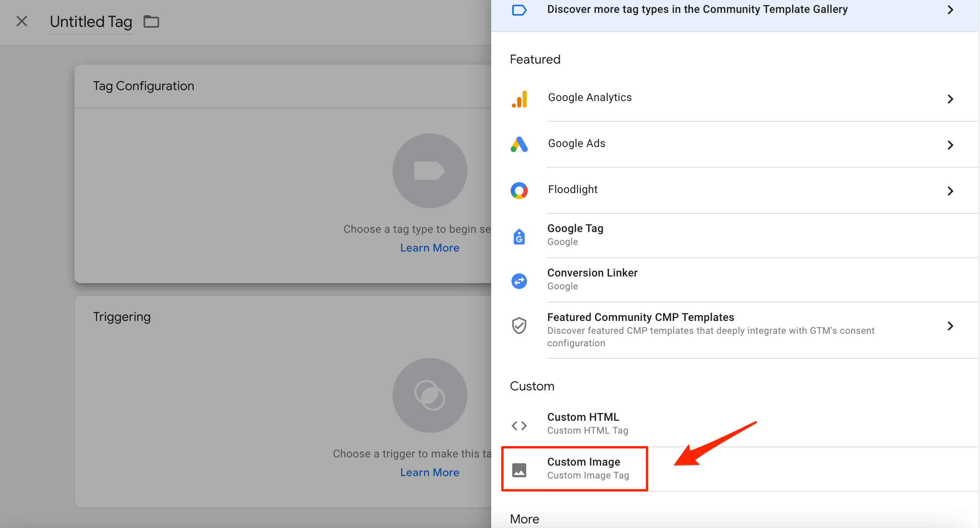This screenshot has width=980, height=528.
Task: Click Learn More under Triggering
Action: (430, 473)
